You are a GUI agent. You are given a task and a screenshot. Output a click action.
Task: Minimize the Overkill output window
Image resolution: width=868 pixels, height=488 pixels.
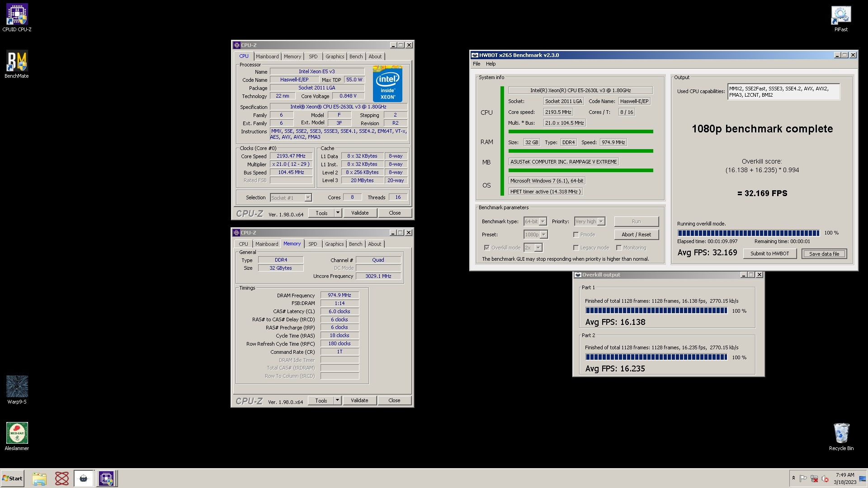point(744,275)
